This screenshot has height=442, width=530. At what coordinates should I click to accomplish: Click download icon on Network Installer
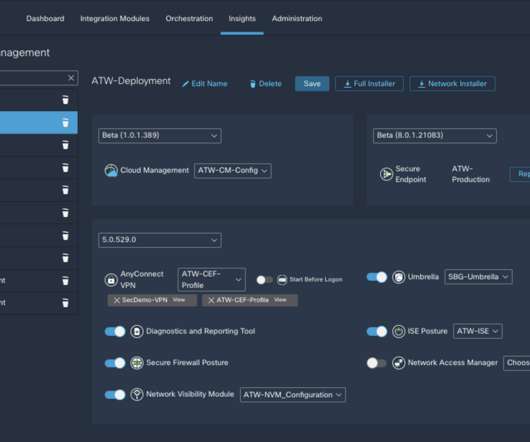[421, 84]
